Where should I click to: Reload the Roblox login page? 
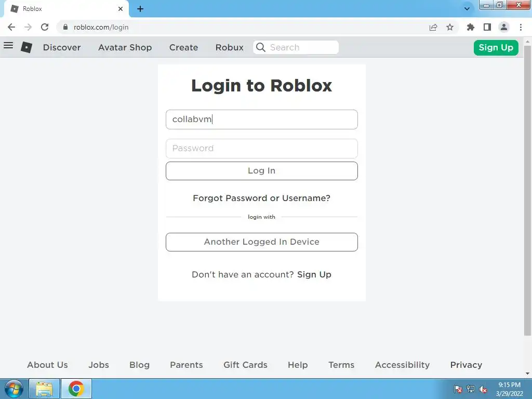pos(45,27)
